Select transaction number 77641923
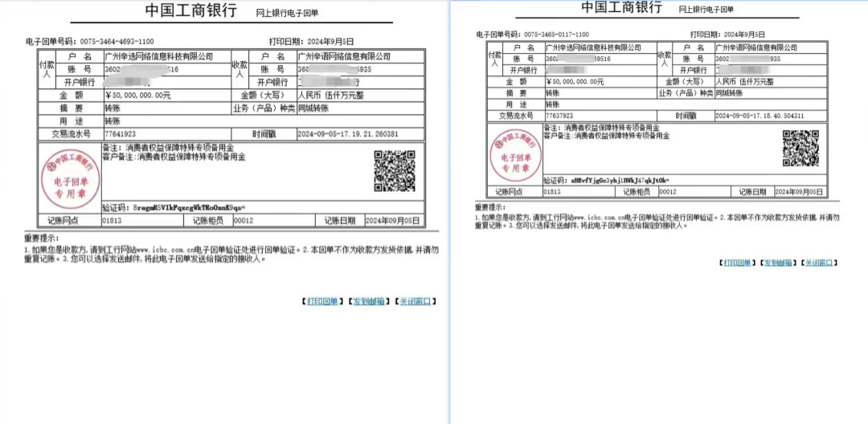Screen dimensions: 868x424 [120, 134]
